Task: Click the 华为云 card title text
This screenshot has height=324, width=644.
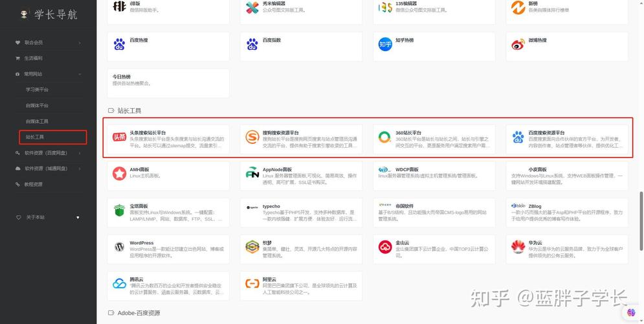Action: tap(535, 243)
